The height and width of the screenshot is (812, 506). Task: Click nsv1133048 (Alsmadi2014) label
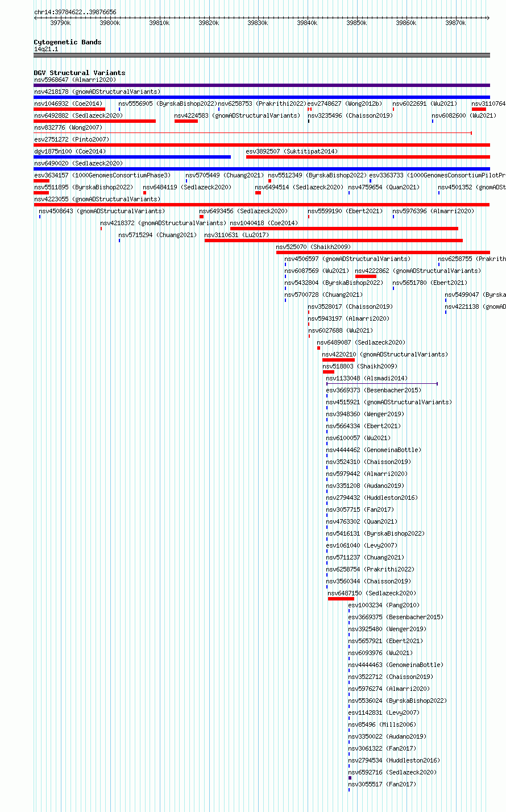(367, 378)
